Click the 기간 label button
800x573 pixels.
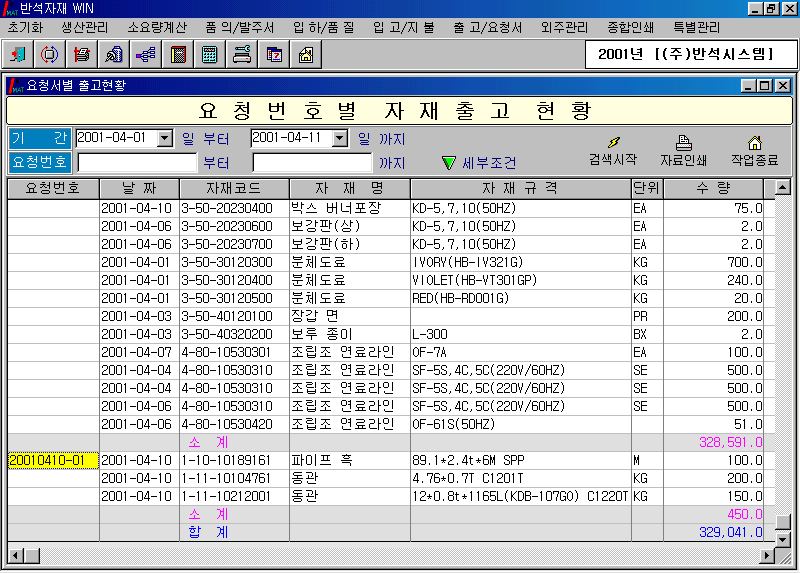click(40, 138)
